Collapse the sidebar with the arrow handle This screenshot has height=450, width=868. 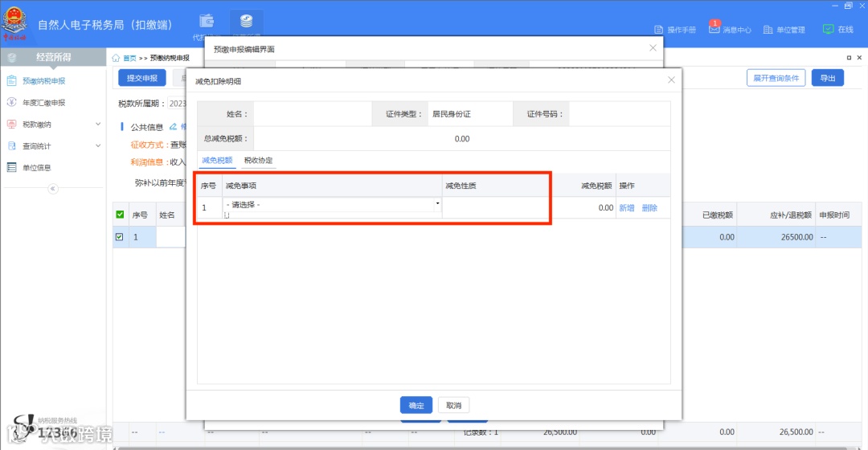(x=52, y=189)
